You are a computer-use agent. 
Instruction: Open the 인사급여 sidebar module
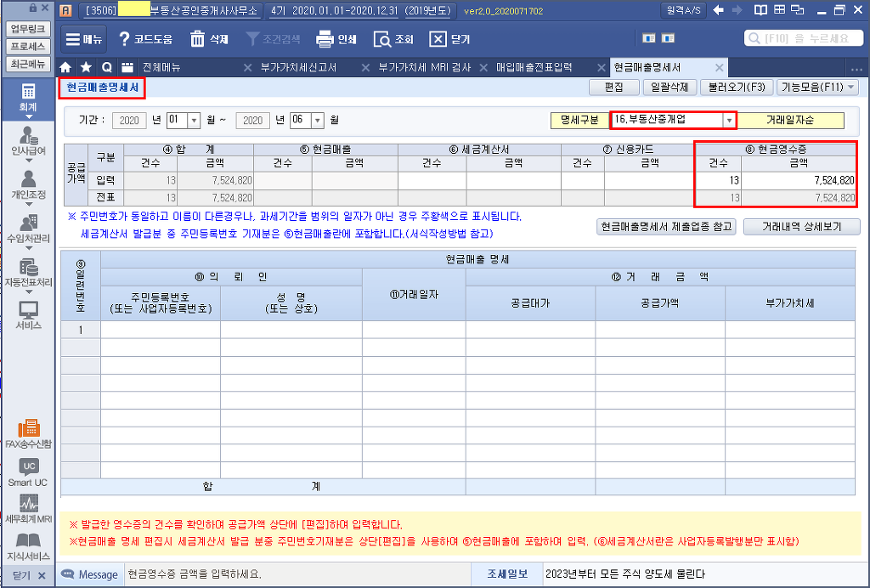28,139
